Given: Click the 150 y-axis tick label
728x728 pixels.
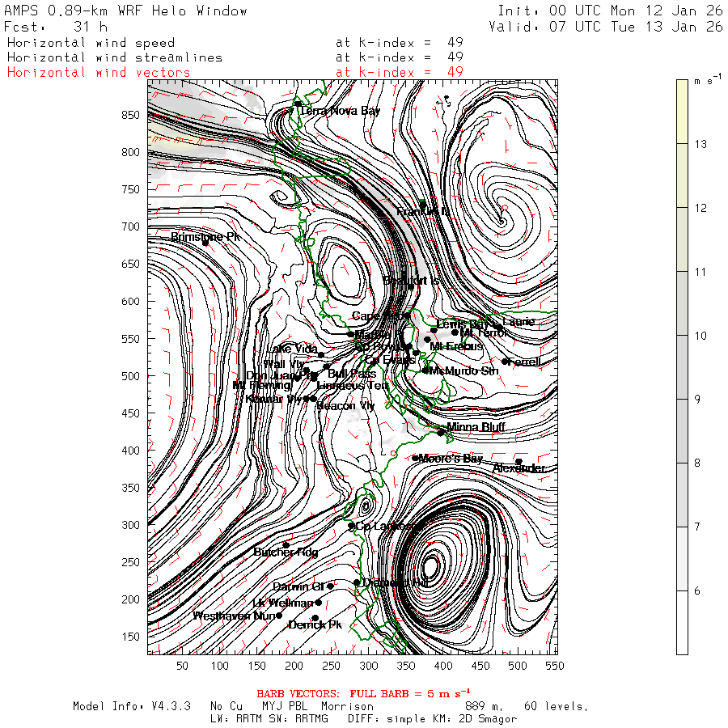Looking at the screenshot, I should point(130,637).
